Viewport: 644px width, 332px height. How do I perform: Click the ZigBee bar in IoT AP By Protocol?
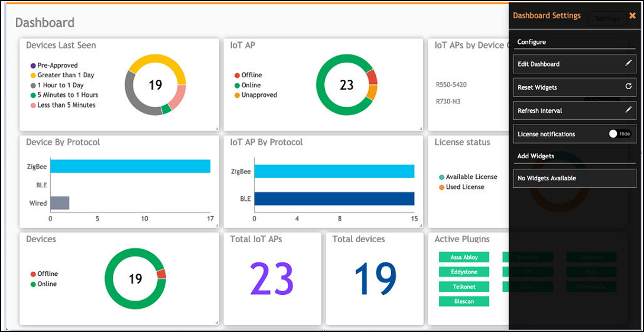[334, 171]
